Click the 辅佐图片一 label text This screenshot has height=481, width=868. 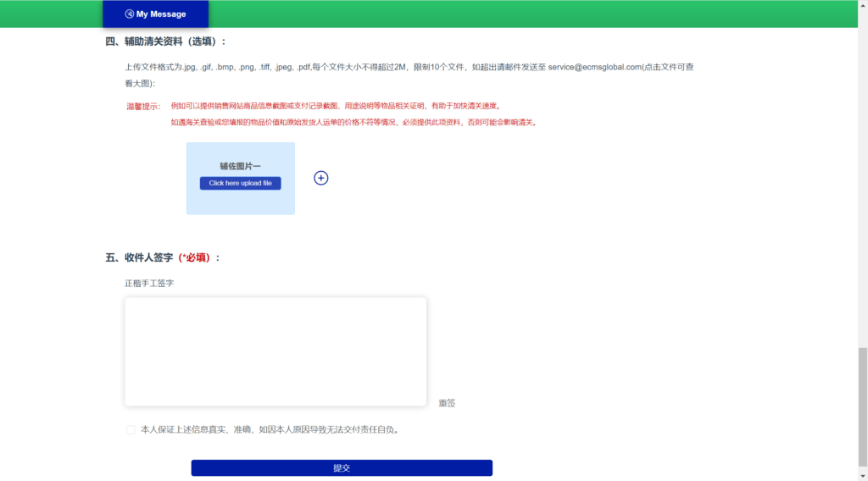point(240,166)
